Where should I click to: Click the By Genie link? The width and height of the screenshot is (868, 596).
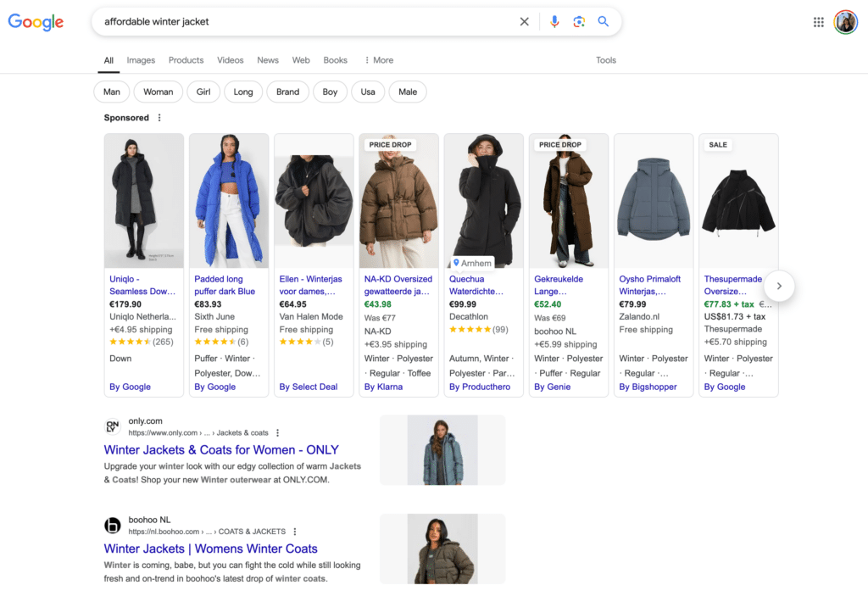coord(553,387)
